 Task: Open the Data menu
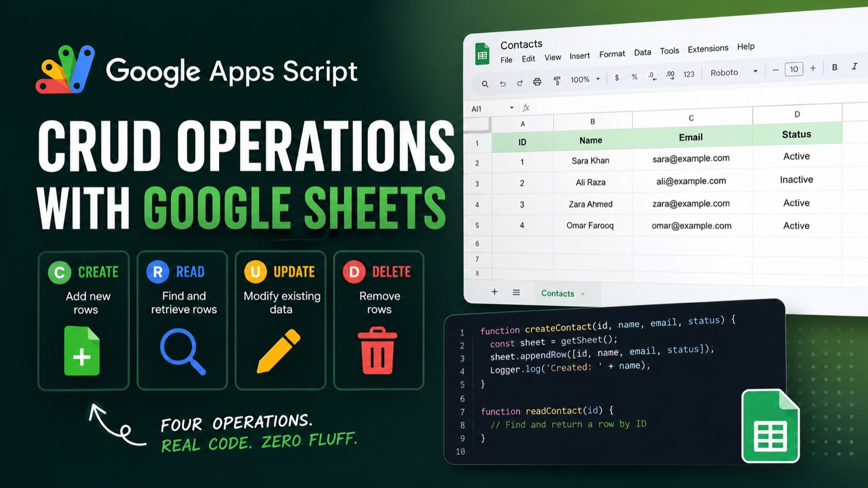[642, 53]
